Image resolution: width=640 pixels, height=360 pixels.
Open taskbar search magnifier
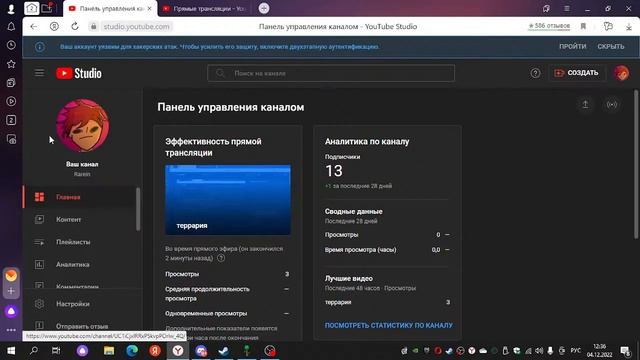pos(34,351)
